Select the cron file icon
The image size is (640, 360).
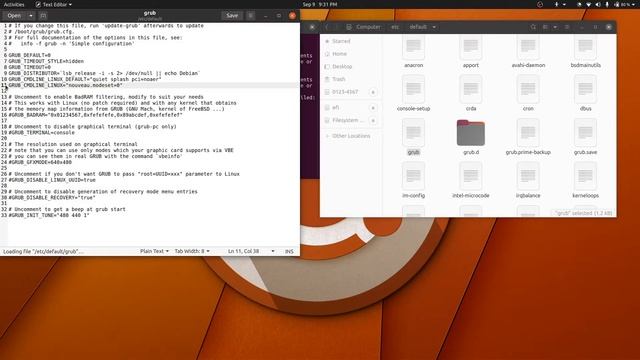(x=528, y=89)
